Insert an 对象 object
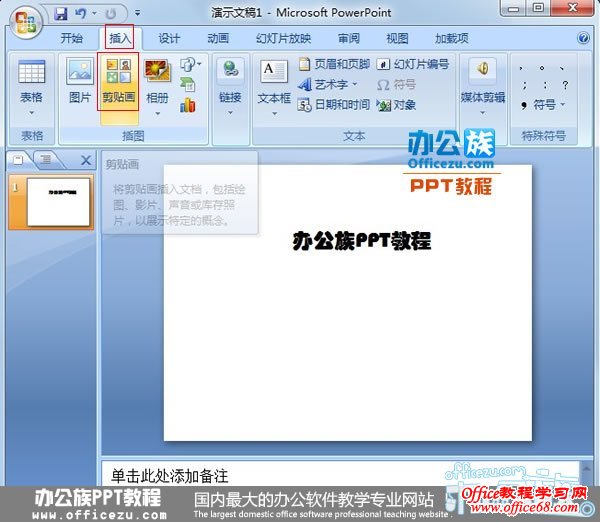This screenshot has height=522, width=600. coord(384,105)
